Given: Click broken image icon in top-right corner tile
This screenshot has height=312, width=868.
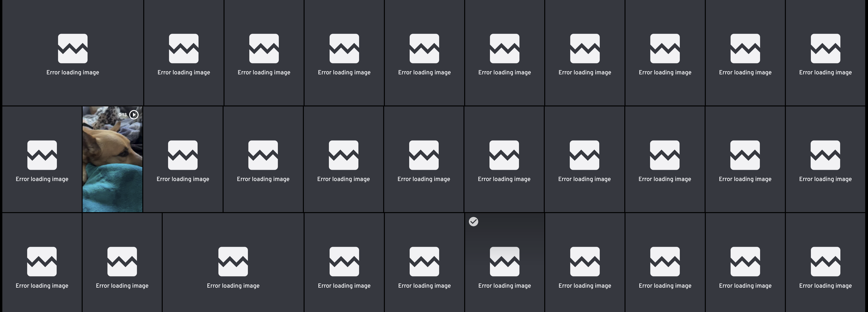Looking at the screenshot, I should [x=825, y=48].
